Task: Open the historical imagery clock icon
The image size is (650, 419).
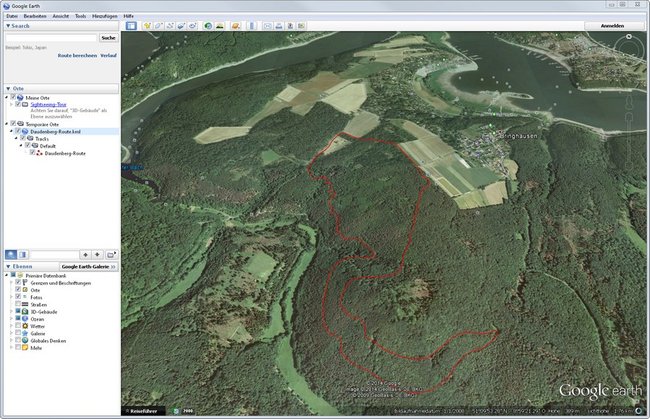Action: tap(208, 26)
